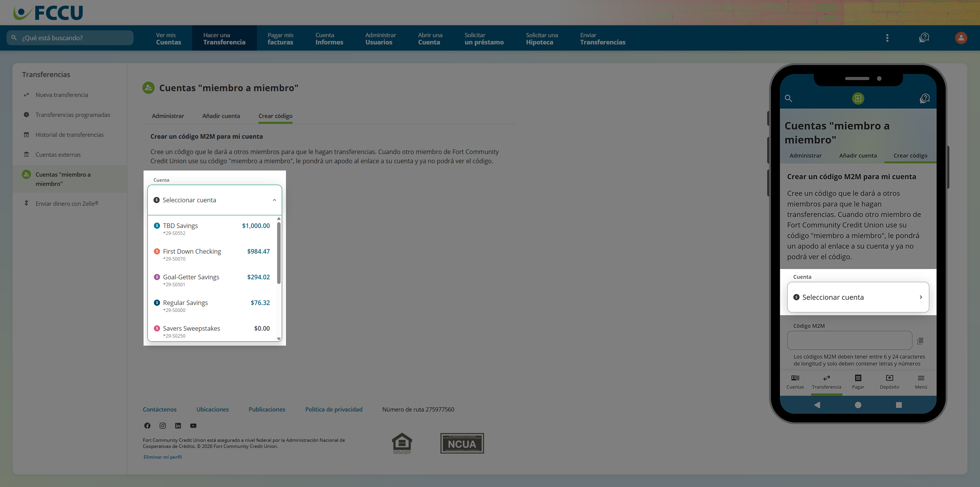Tap Cuentas in phone bottom bar

795,382
